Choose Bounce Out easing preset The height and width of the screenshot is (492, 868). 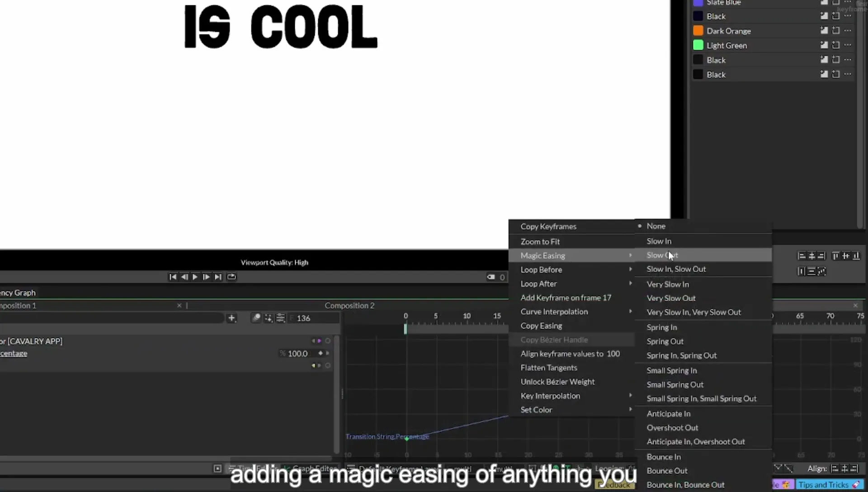703,471
